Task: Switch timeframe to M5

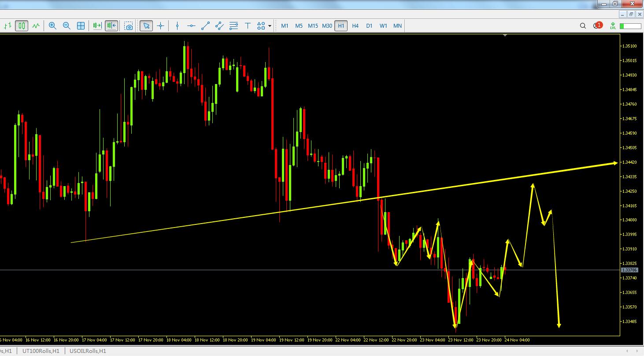Action: (299, 26)
